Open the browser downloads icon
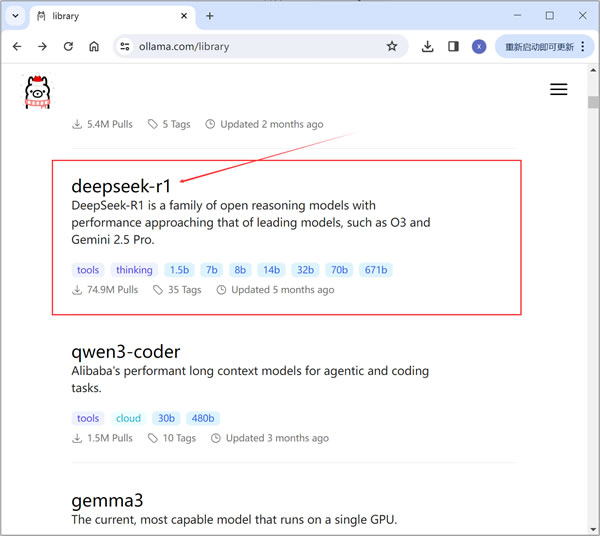 click(428, 46)
